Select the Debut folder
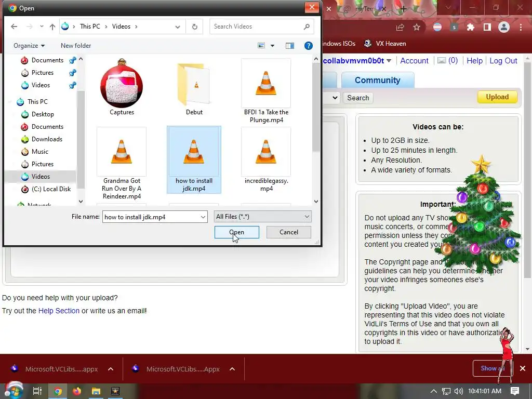The width and height of the screenshot is (532, 399). click(194, 87)
